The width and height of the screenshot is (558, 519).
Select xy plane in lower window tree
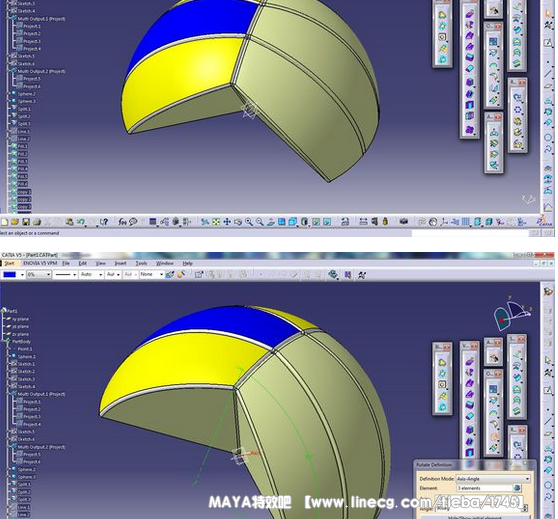click(19, 319)
